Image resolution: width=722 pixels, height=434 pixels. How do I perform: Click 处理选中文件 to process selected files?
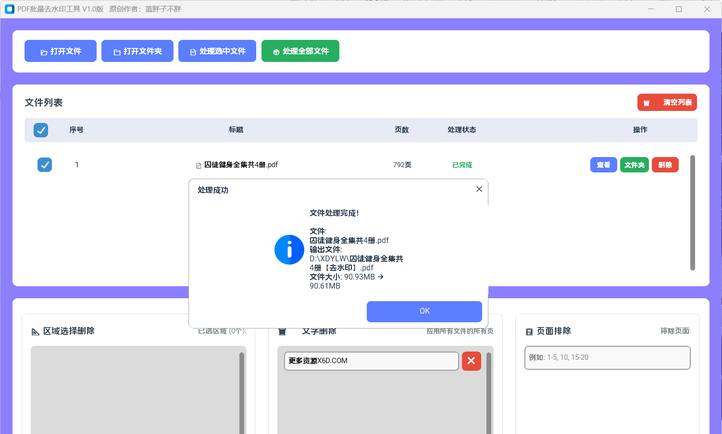point(217,51)
